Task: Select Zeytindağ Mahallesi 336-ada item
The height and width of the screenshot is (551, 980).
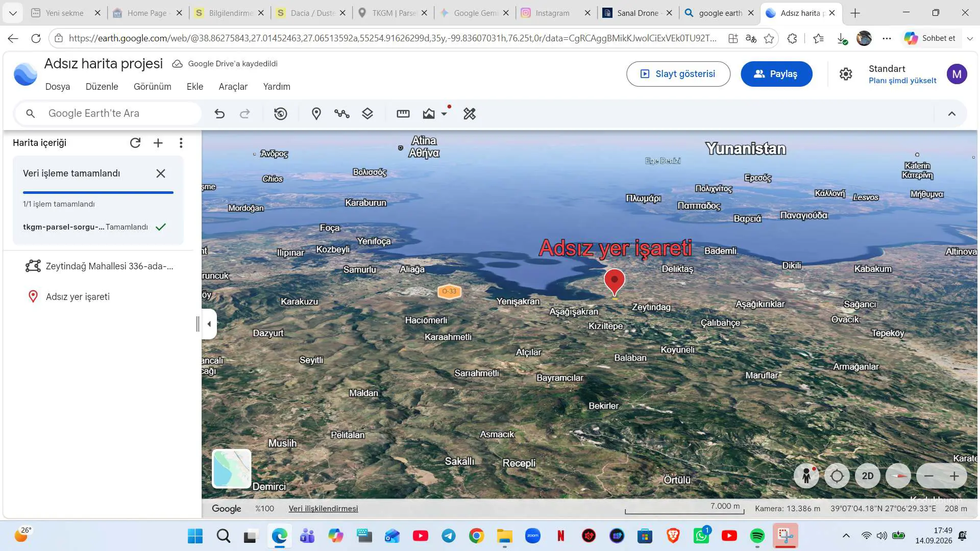Action: click(98, 266)
